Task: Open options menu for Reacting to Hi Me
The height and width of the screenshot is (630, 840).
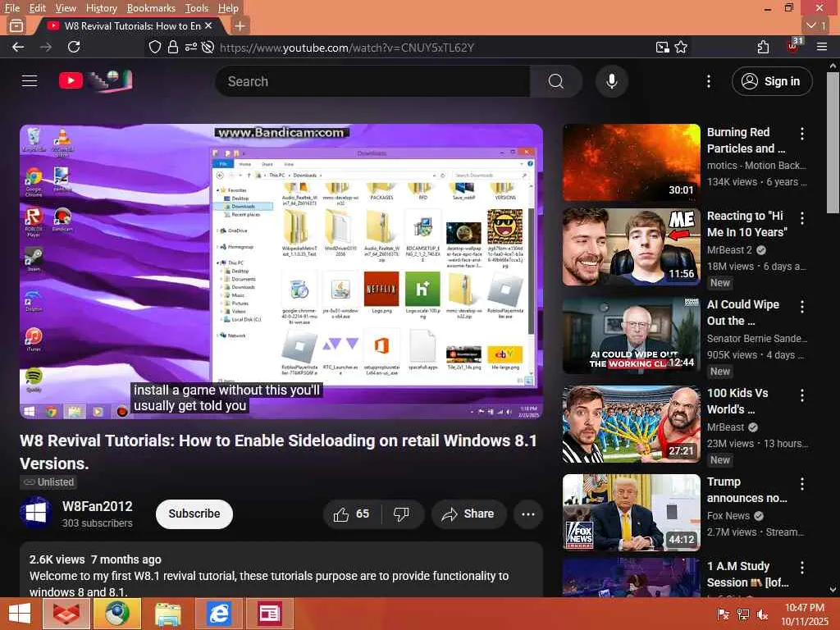Action: coord(802,218)
